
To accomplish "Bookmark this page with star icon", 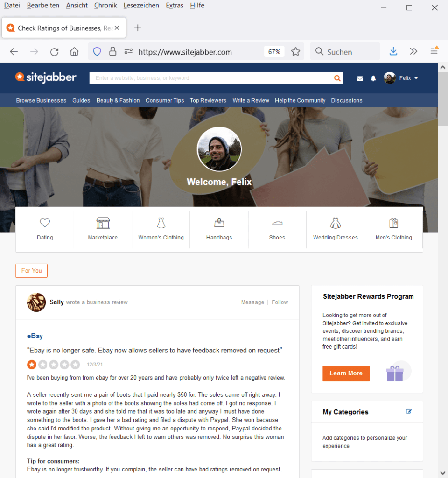I will click(295, 52).
